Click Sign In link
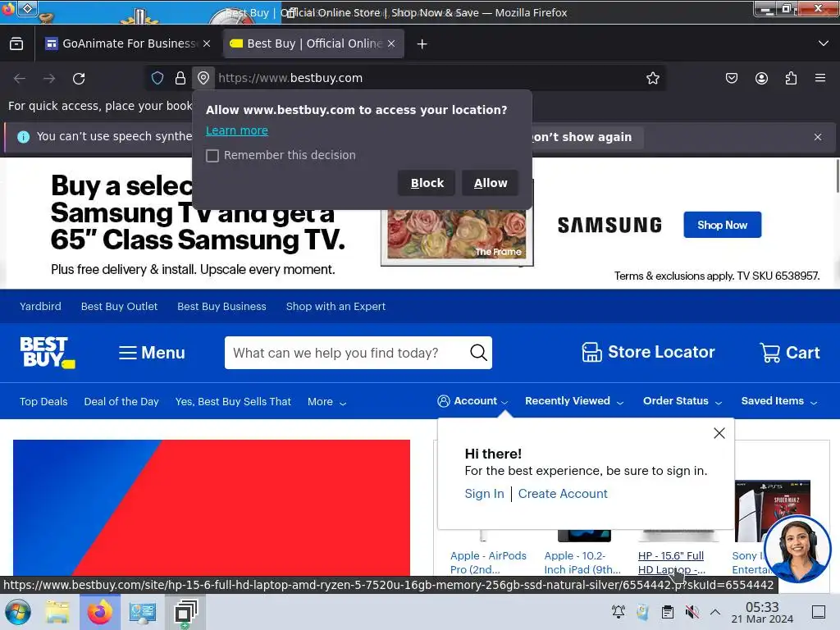 coord(484,493)
